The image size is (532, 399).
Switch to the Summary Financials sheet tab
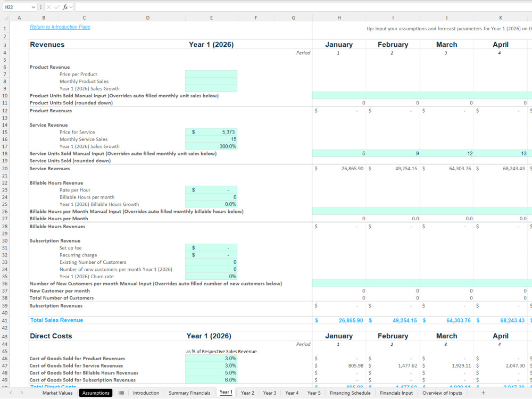click(189, 393)
